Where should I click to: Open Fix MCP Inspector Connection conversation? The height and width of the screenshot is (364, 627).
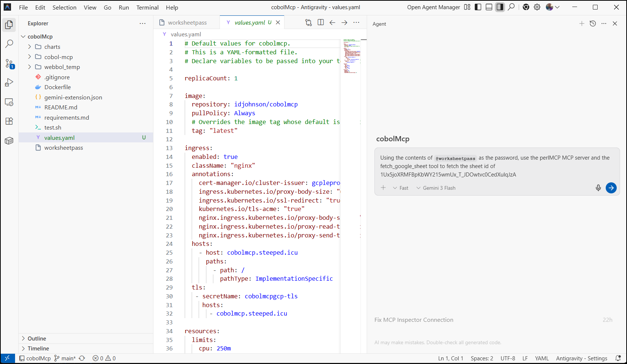tap(414, 320)
